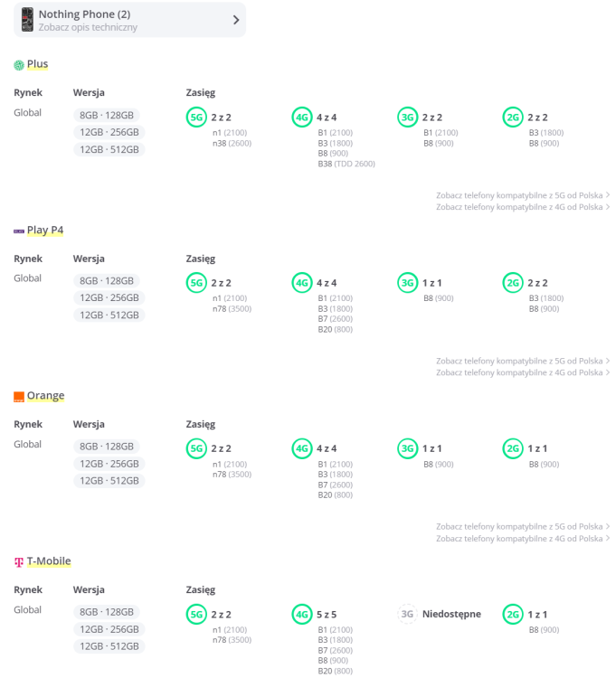Select 8GB · 128GB version under Plus

107,115
